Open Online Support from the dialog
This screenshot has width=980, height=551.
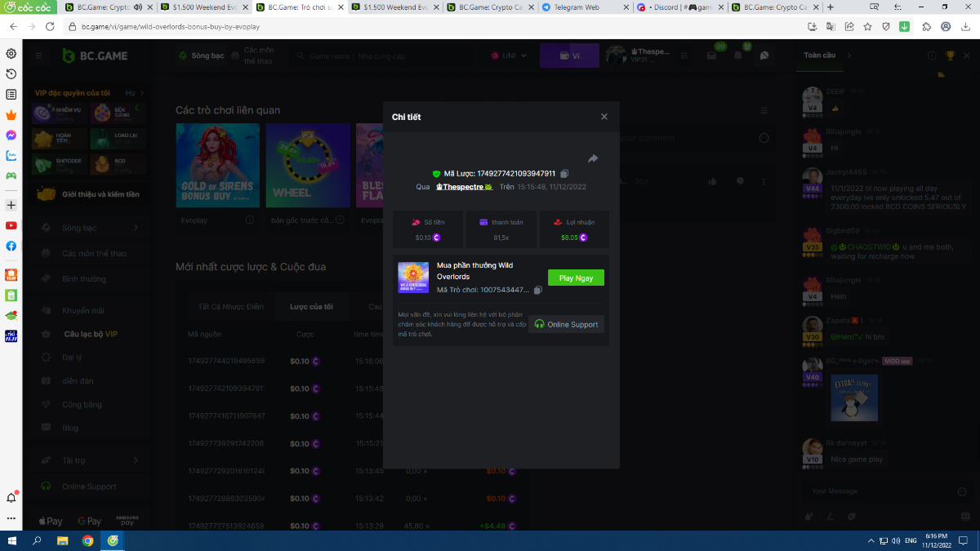point(566,324)
